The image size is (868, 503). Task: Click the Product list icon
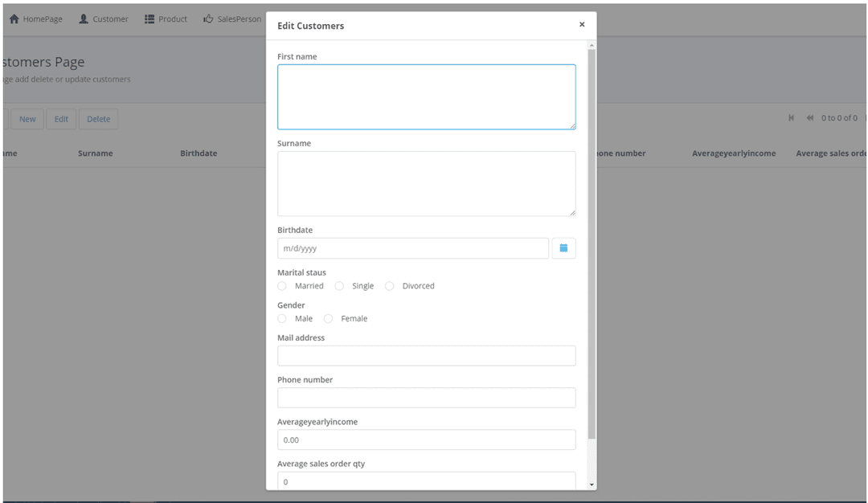point(149,18)
